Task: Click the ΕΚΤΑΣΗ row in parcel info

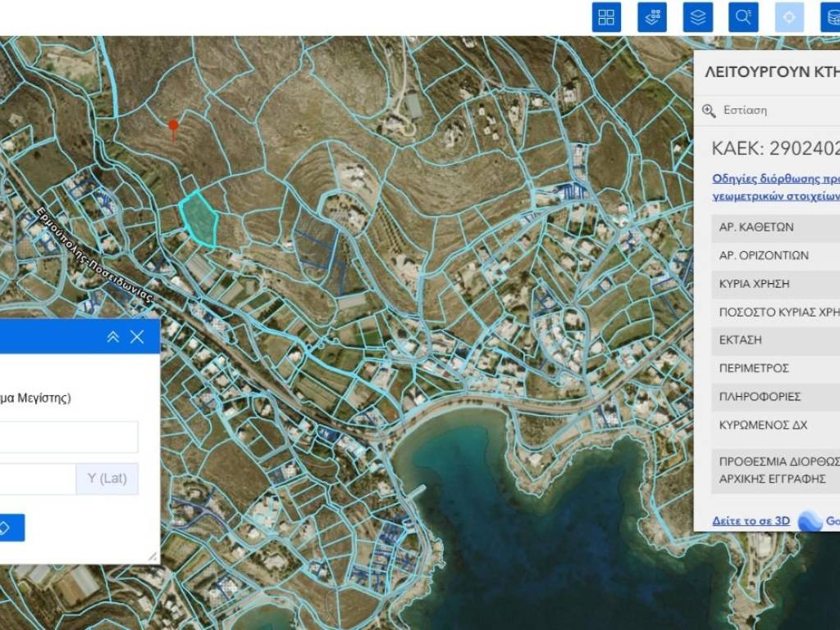Action: tap(775, 340)
